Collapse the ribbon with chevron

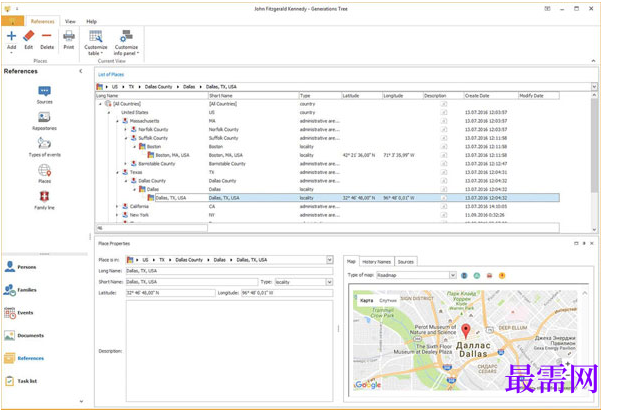(x=593, y=61)
